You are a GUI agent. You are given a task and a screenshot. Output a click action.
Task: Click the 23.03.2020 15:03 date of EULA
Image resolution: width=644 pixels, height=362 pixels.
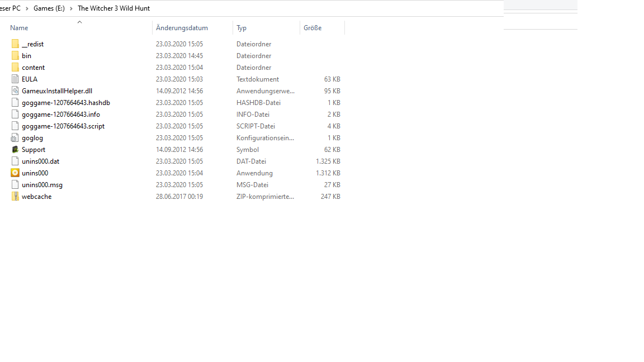(x=179, y=79)
